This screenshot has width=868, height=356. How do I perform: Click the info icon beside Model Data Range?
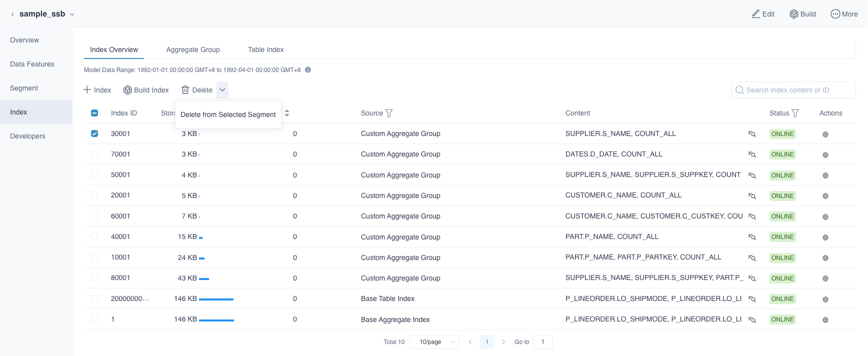[x=308, y=70]
